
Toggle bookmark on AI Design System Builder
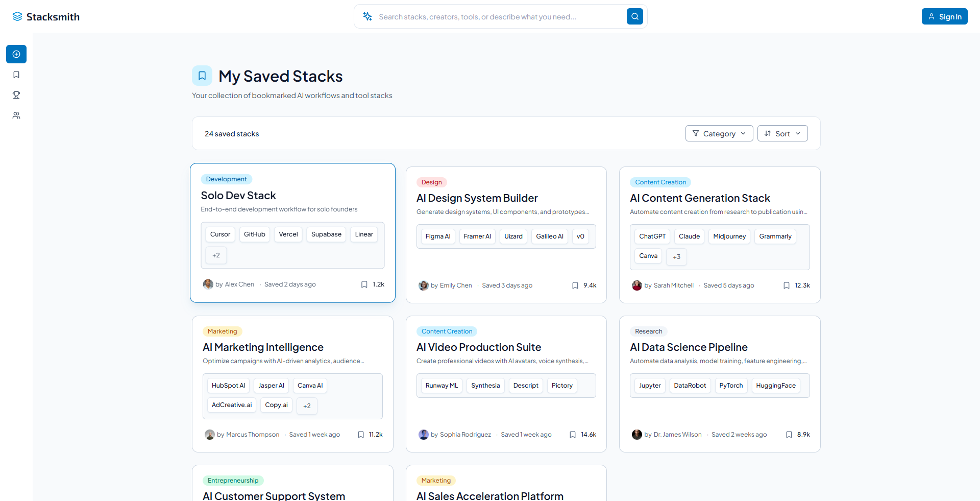(575, 285)
